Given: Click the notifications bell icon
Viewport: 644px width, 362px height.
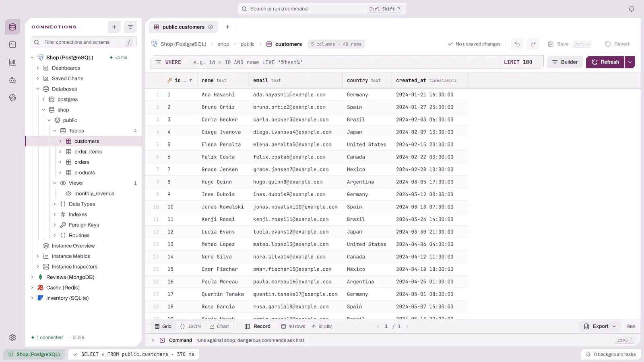Looking at the screenshot, I should pos(632,9).
